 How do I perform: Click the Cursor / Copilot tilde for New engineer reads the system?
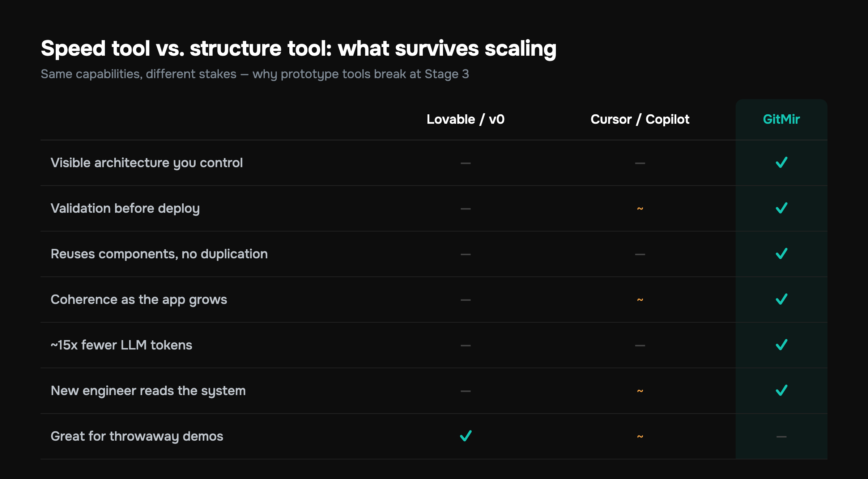pos(640,391)
